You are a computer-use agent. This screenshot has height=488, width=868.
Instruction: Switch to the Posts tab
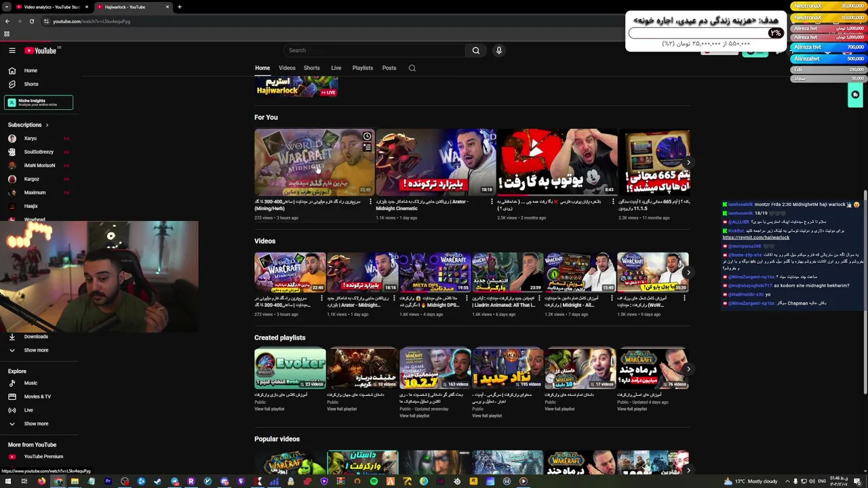tap(389, 68)
